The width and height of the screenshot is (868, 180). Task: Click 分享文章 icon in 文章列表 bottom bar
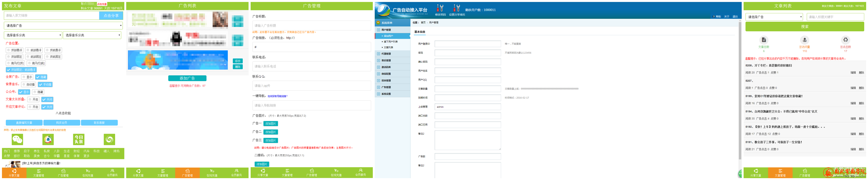coord(756,171)
